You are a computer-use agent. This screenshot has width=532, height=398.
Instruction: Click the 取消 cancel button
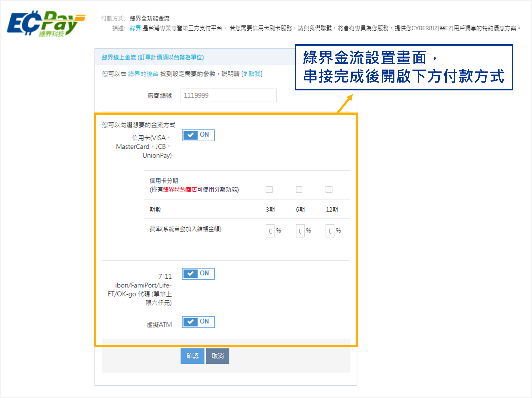(217, 356)
